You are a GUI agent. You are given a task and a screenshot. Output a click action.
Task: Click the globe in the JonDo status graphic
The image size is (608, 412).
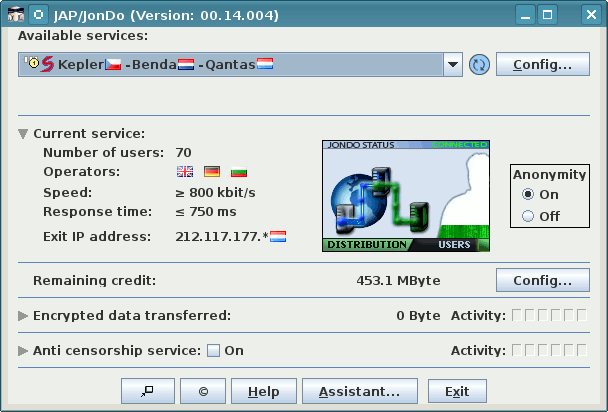coord(359,201)
